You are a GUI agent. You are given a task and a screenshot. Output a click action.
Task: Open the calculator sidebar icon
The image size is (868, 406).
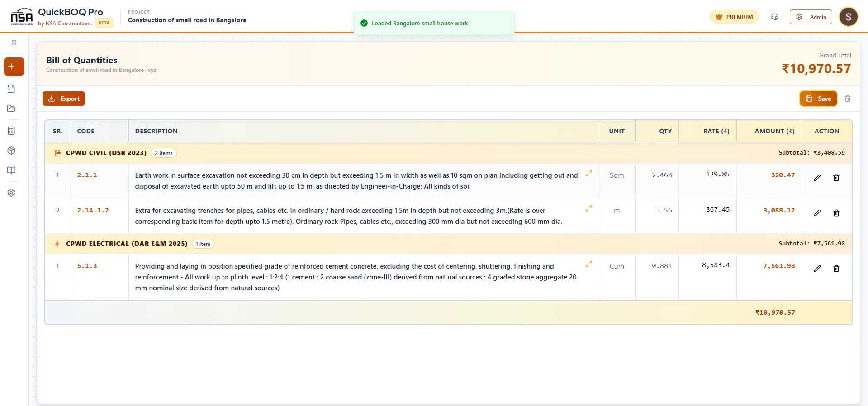12,131
